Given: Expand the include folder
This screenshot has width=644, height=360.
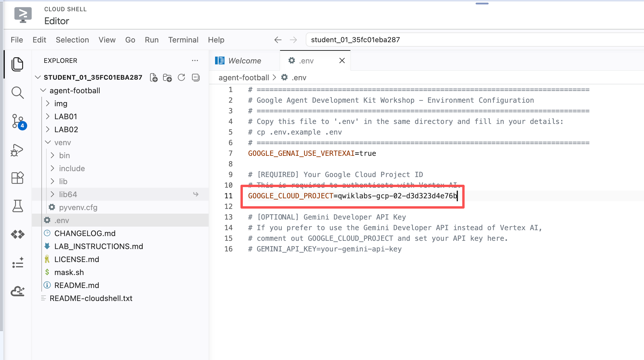Looking at the screenshot, I should point(52,168).
